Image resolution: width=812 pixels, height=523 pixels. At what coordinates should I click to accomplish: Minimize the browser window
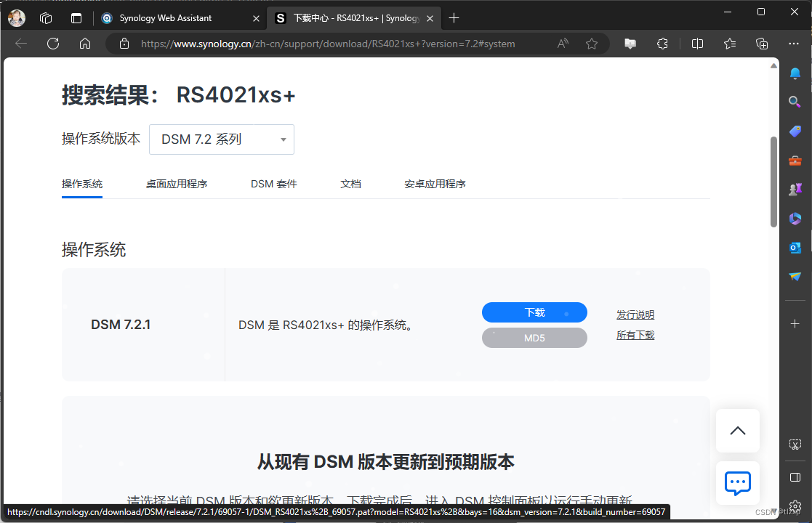point(728,12)
